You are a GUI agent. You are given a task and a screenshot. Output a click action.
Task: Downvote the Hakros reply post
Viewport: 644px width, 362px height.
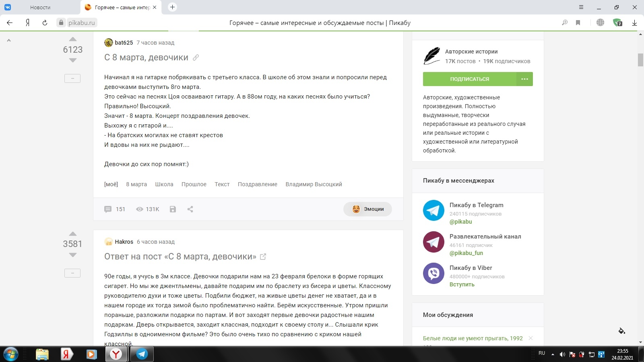click(x=73, y=255)
